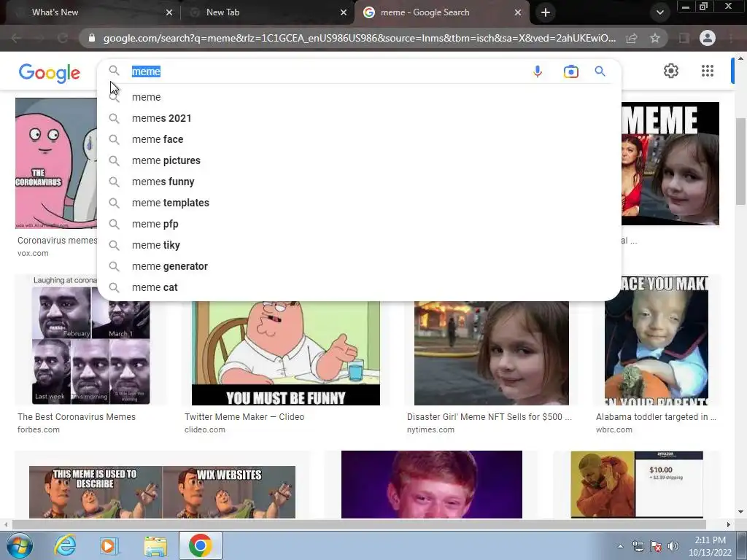This screenshot has width=747, height=560.
Task: Pick 'meme pfp' suggestion
Action: coord(359,224)
